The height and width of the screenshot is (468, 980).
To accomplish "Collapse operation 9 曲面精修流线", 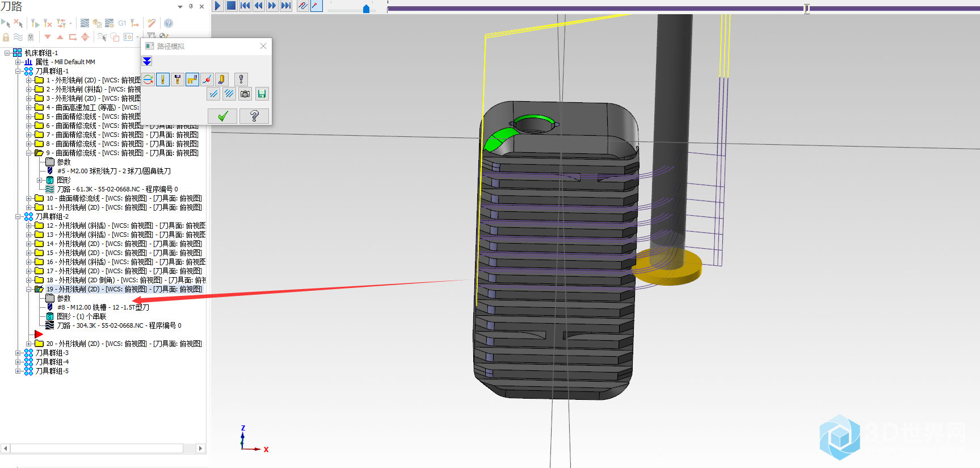I will click(28, 153).
